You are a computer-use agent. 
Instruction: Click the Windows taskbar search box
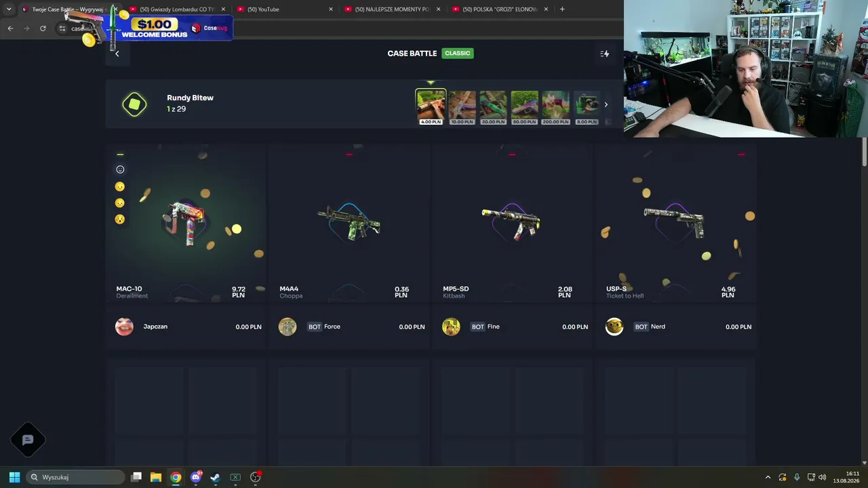point(75,477)
